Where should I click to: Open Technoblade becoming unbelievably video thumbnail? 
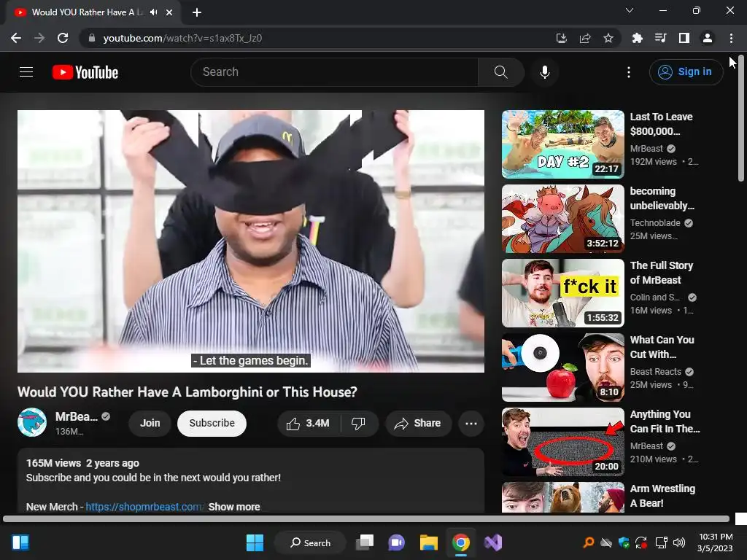562,219
